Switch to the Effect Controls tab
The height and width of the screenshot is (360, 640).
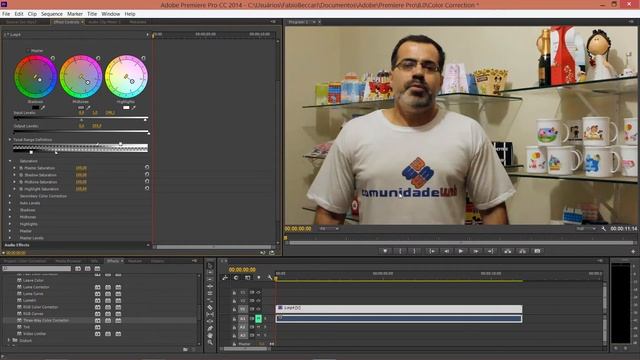pos(66,22)
